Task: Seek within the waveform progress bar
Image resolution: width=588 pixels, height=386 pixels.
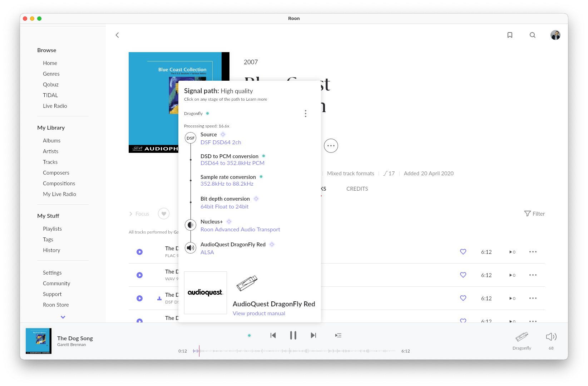Action: pyautogui.click(x=294, y=351)
